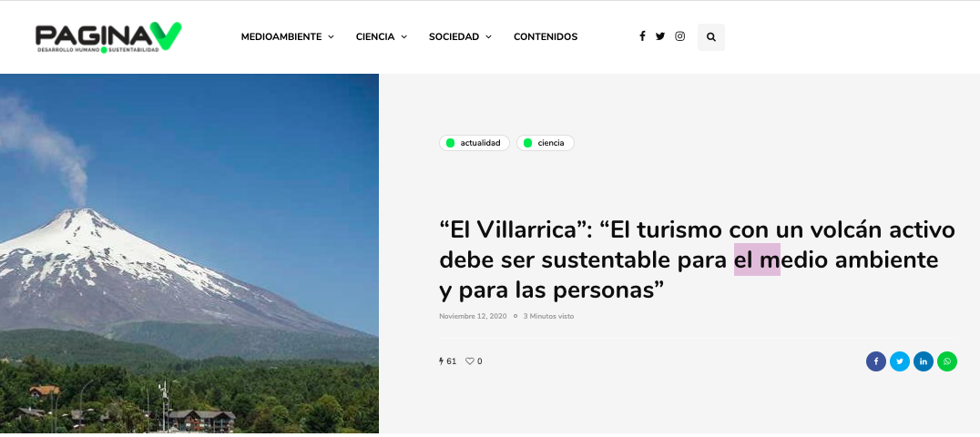Click the article headline about Villarrica

[x=698, y=259]
